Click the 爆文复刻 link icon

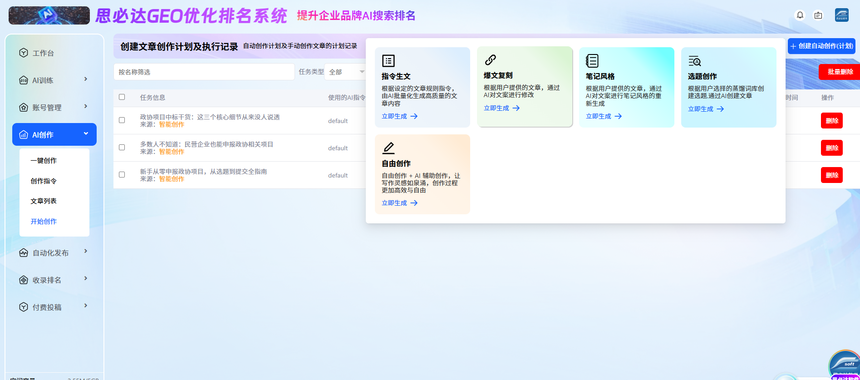click(x=490, y=60)
